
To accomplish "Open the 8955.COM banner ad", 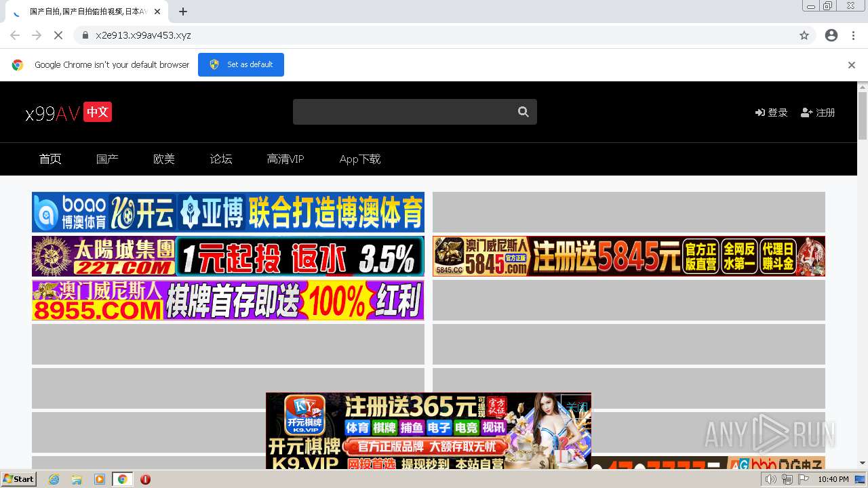I will pyautogui.click(x=228, y=300).
